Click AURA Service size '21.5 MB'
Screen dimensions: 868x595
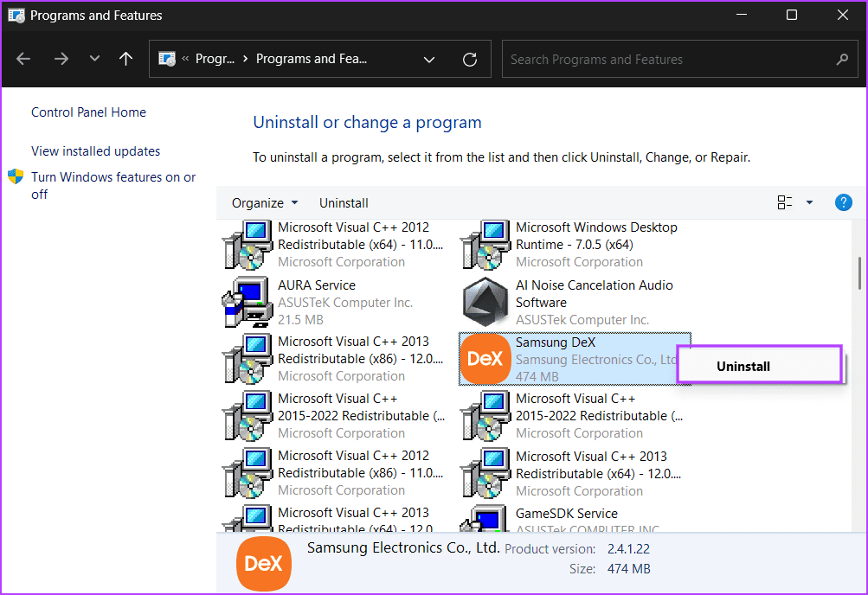point(300,320)
